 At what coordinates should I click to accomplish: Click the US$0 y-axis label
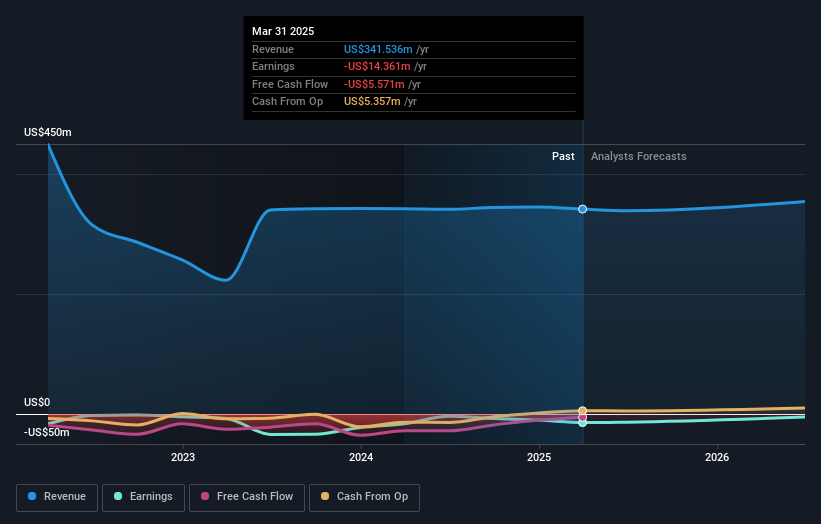click(x=37, y=403)
